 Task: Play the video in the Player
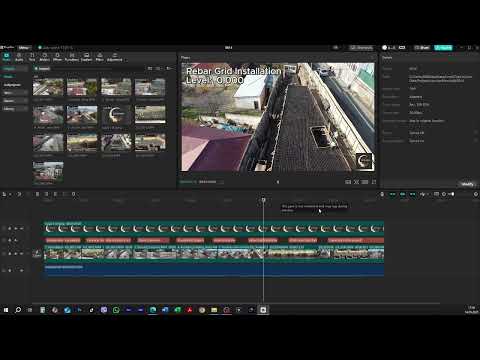coord(278,182)
